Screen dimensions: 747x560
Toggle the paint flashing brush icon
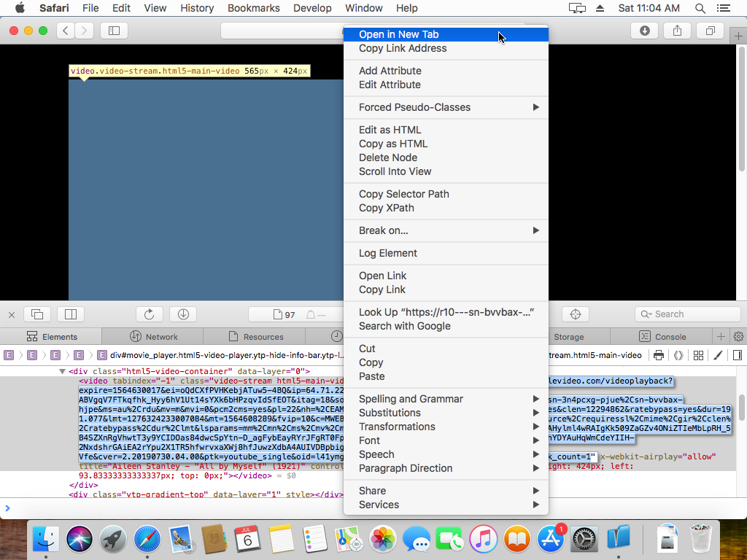click(x=718, y=356)
